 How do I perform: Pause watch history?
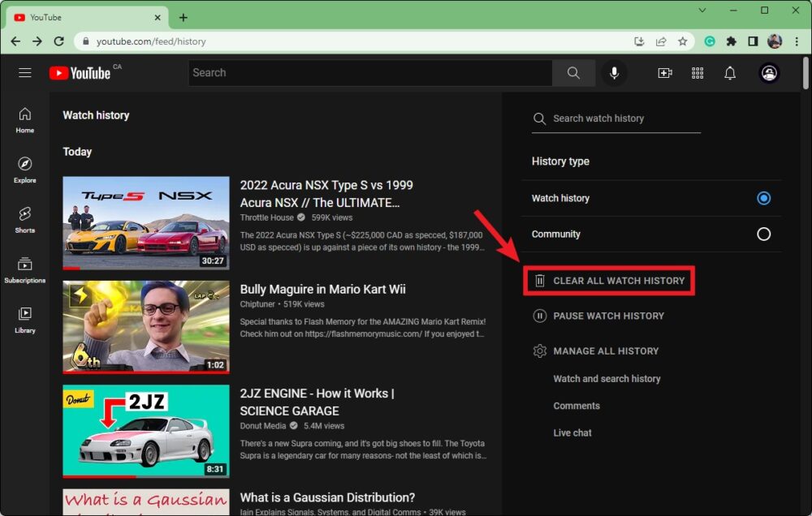coord(608,316)
